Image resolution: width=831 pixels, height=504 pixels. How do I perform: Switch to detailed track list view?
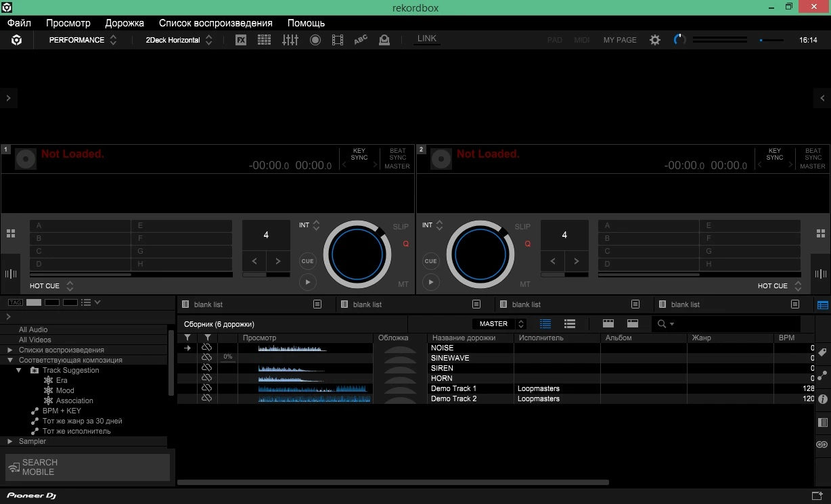(545, 324)
